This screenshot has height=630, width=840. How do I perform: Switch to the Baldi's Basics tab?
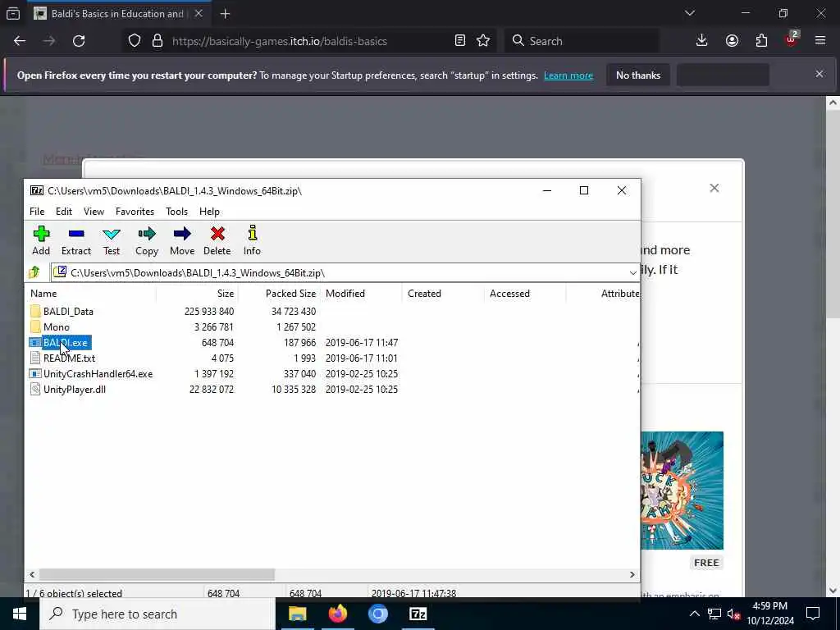click(x=120, y=14)
